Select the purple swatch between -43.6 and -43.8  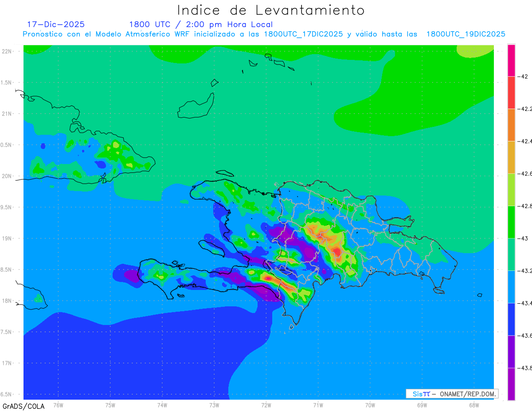click(x=511, y=351)
